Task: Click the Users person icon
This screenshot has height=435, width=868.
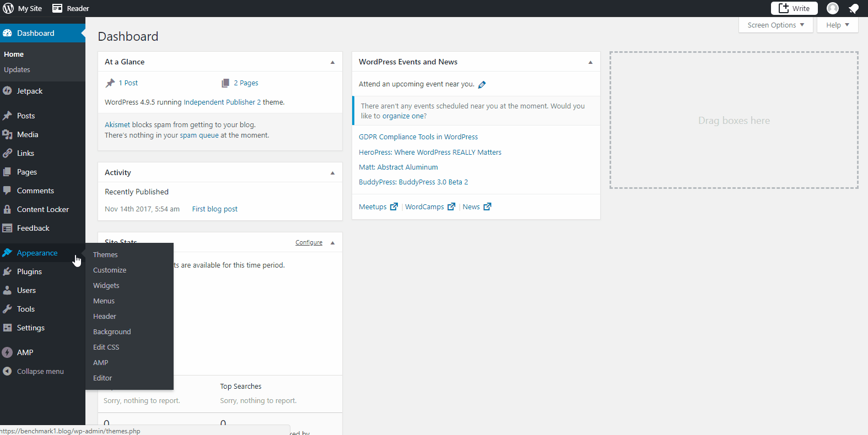Action: 7,290
